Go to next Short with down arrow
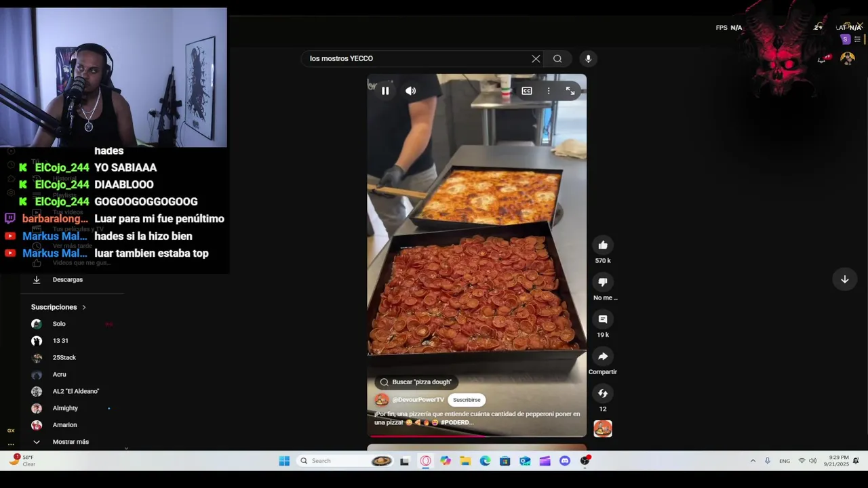This screenshot has width=868, height=488. [x=845, y=279]
